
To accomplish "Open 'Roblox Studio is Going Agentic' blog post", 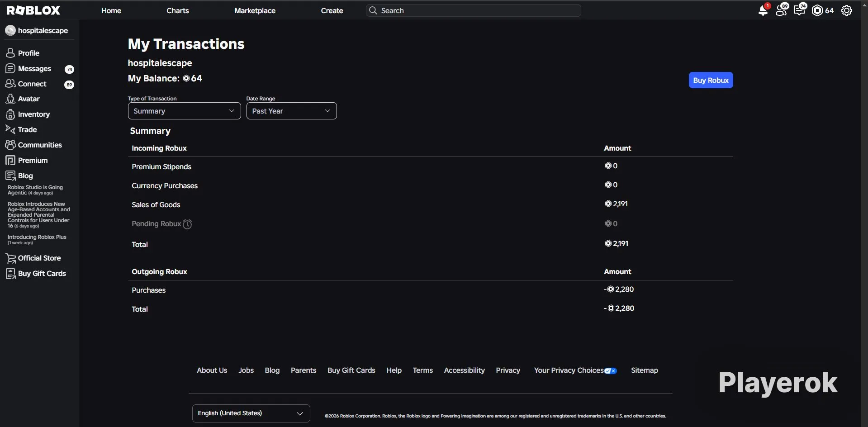I will 35,190.
